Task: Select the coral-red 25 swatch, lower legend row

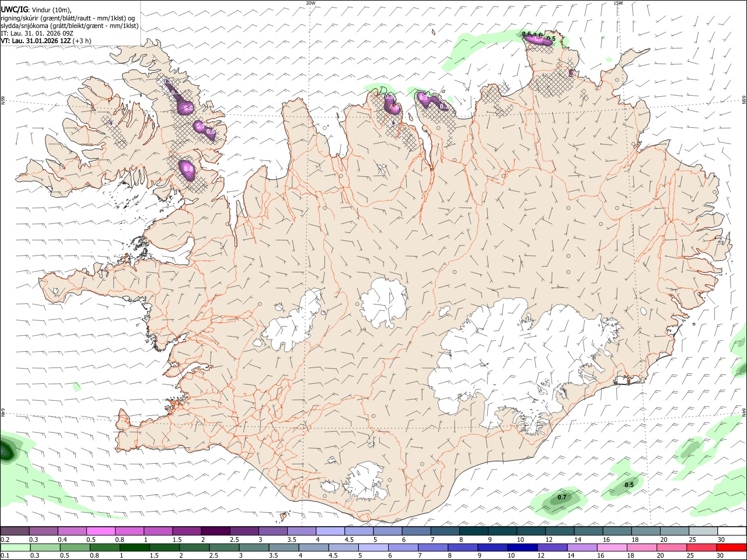Action: (x=701, y=547)
